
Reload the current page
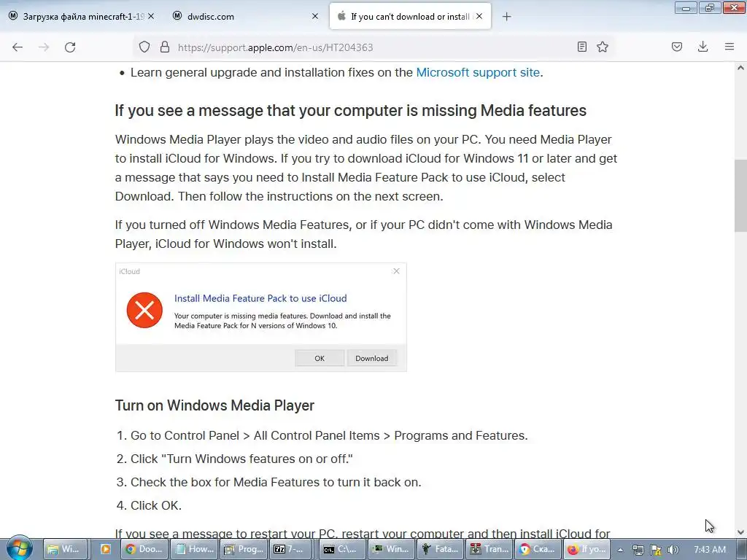[70, 47]
